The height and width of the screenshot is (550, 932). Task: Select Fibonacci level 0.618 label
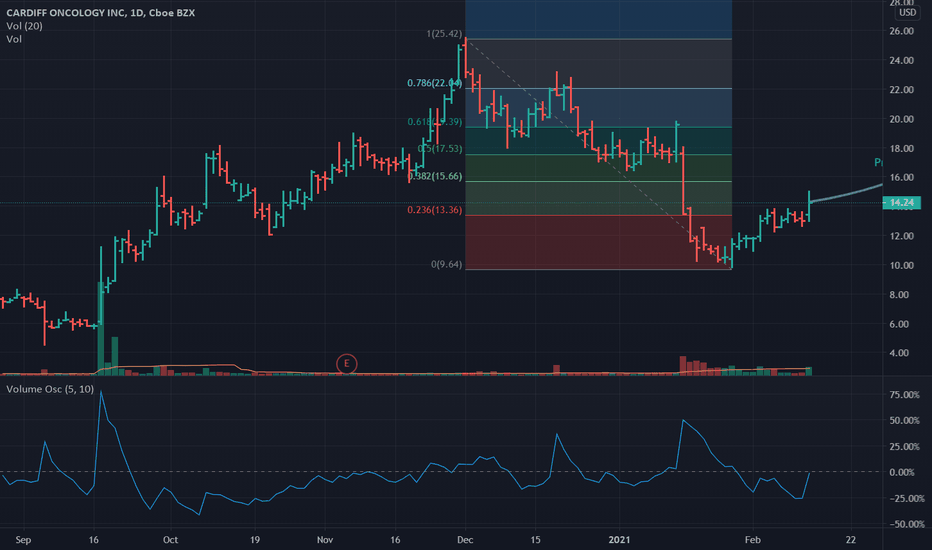pos(434,121)
